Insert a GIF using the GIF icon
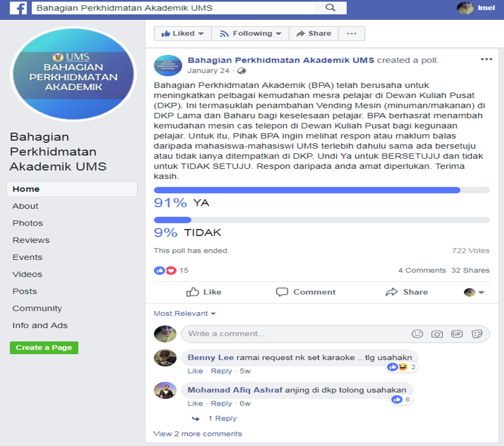Image resolution: width=504 pixels, height=446 pixels. pyautogui.click(x=457, y=334)
